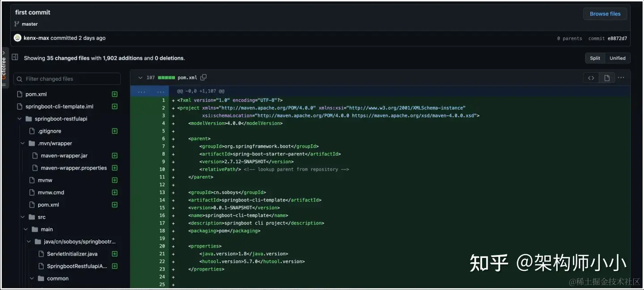Open the Browse files button

pos(605,14)
